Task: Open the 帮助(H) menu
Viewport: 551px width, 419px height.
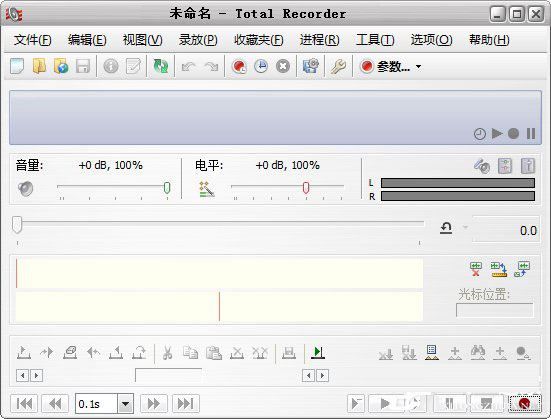Action: click(489, 40)
